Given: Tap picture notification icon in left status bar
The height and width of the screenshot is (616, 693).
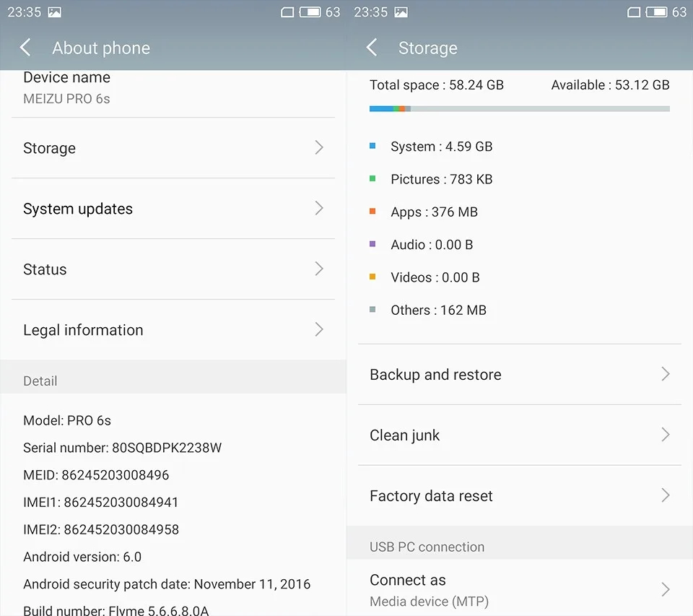Looking at the screenshot, I should (x=54, y=12).
